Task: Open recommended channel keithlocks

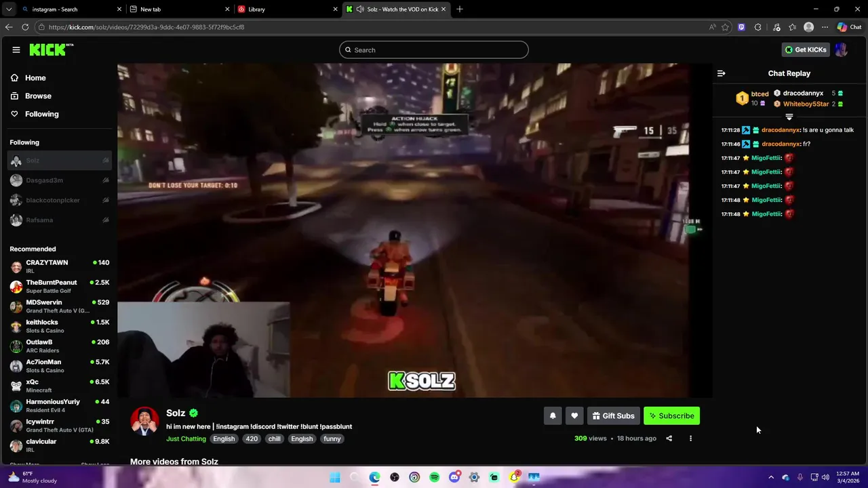Action: (x=60, y=326)
